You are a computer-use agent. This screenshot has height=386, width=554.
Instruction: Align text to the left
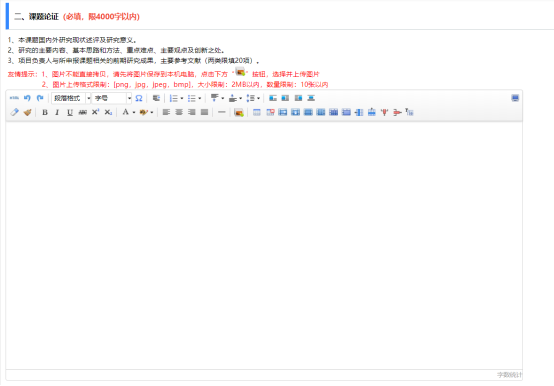click(x=166, y=112)
